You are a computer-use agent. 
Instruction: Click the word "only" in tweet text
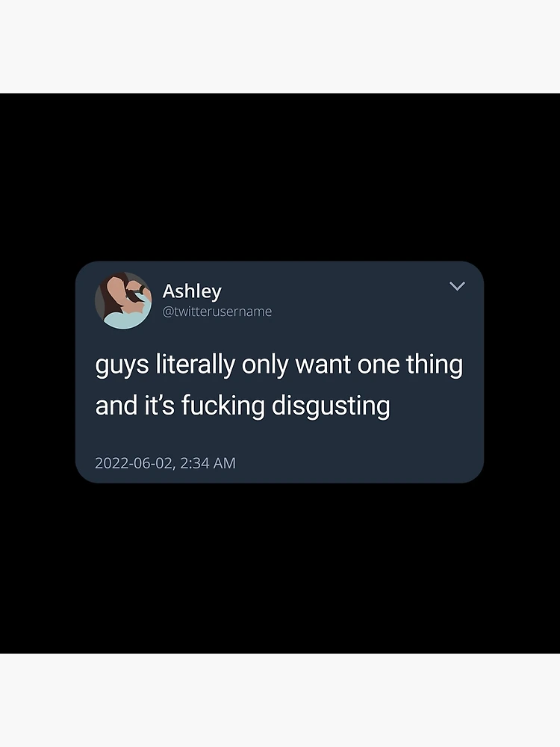[265, 365]
